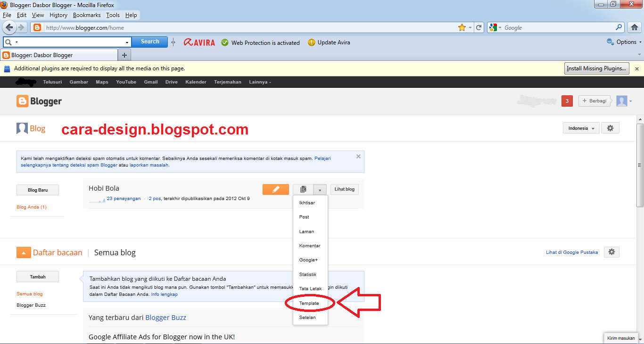The width and height of the screenshot is (644, 344).
Task: Click the Avira Search button
Action: (x=150, y=42)
